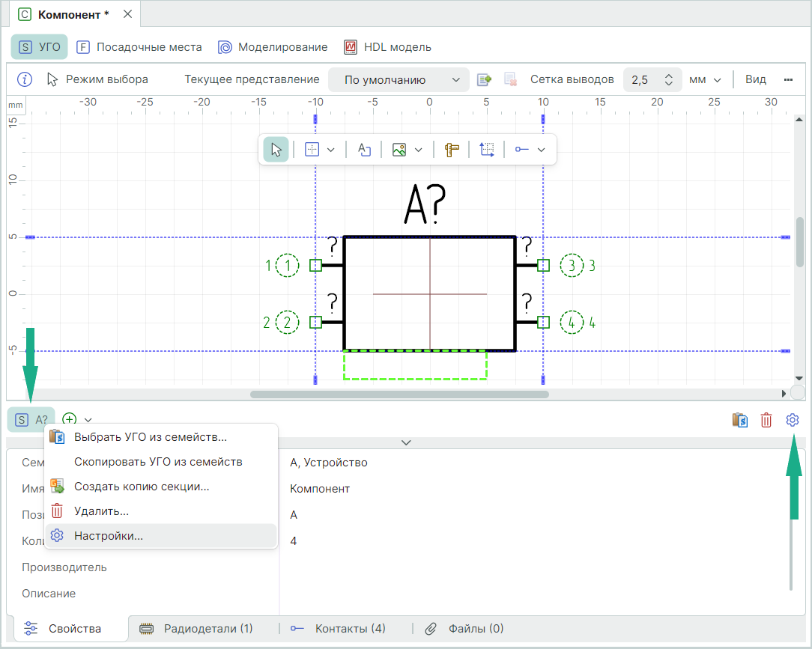Click the green plus add section button
This screenshot has height=649, width=812.
coord(70,420)
